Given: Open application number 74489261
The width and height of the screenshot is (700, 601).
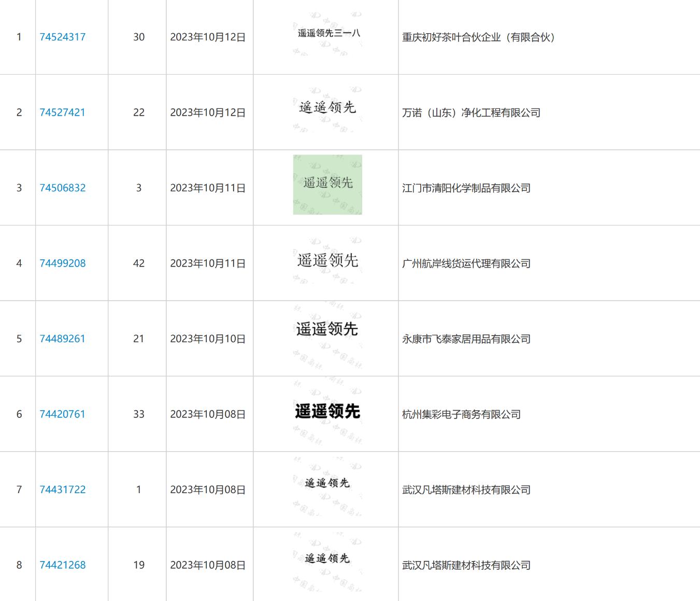Looking at the screenshot, I should click(63, 339).
